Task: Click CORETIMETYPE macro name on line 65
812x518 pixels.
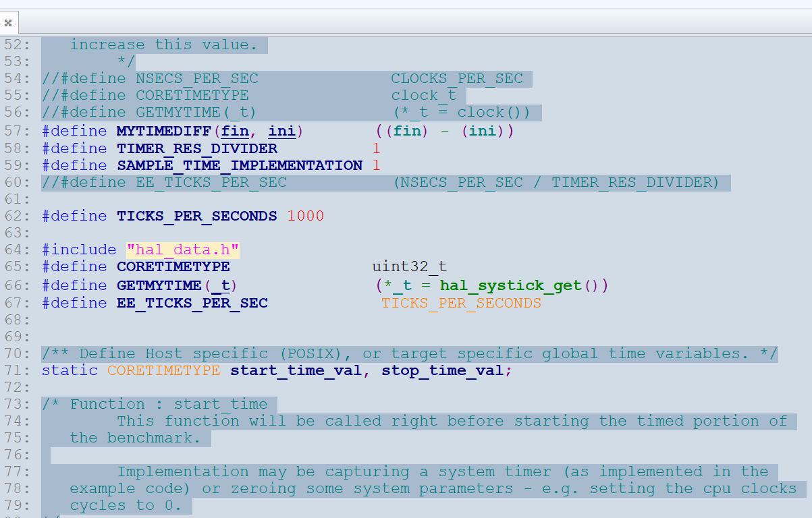Action: coord(173,266)
